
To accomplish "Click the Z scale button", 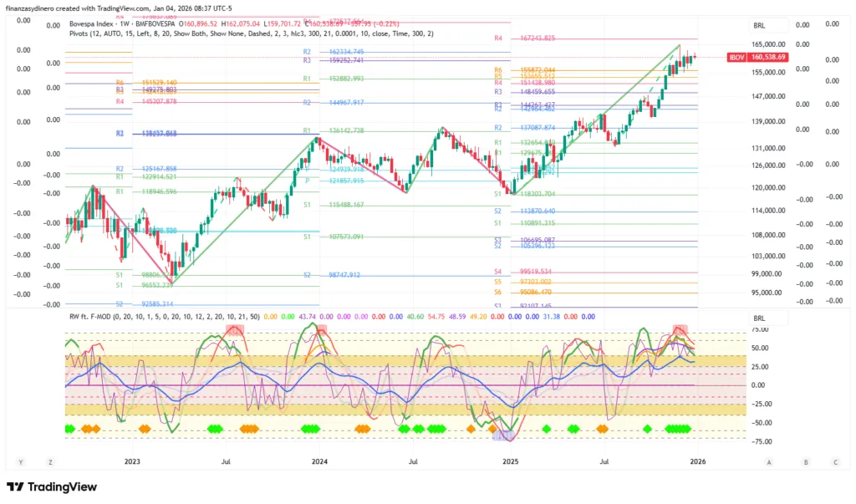I will point(51,461).
